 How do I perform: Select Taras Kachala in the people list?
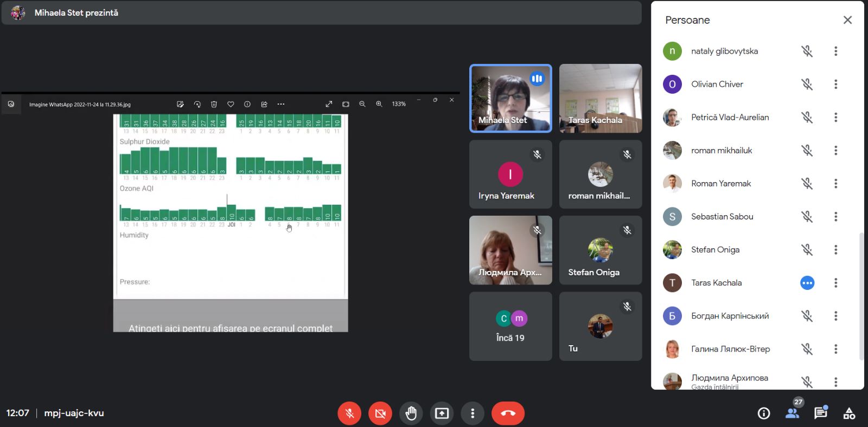tap(716, 283)
